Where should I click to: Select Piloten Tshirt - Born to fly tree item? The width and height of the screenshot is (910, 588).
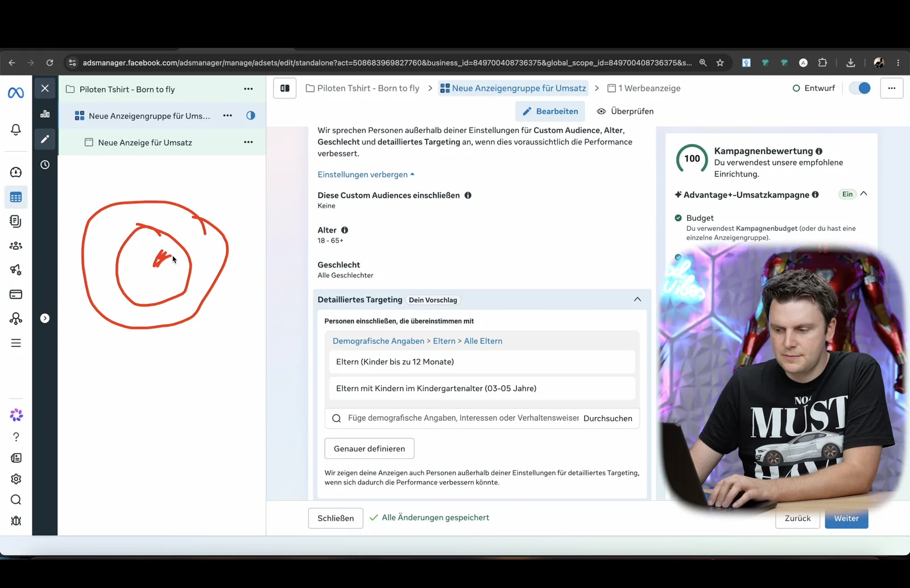point(127,89)
